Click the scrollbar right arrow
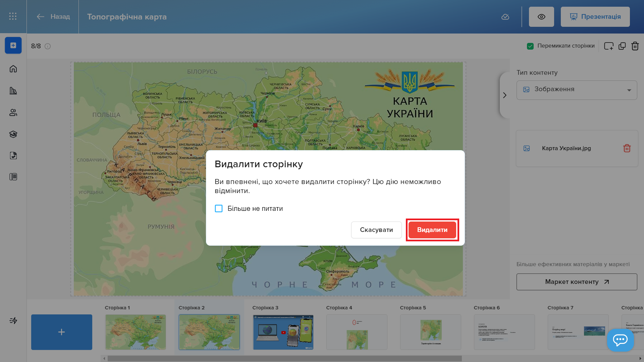The height and width of the screenshot is (362, 644). click(640, 358)
